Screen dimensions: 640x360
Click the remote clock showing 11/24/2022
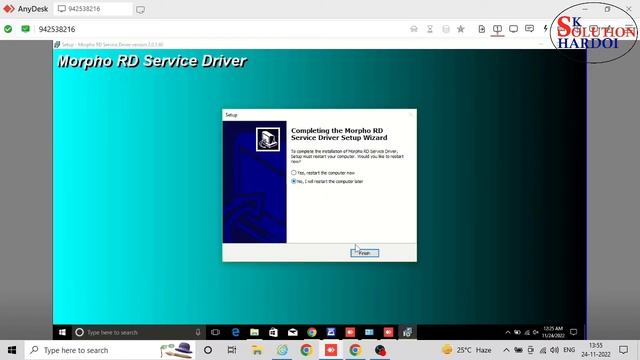pos(553,332)
